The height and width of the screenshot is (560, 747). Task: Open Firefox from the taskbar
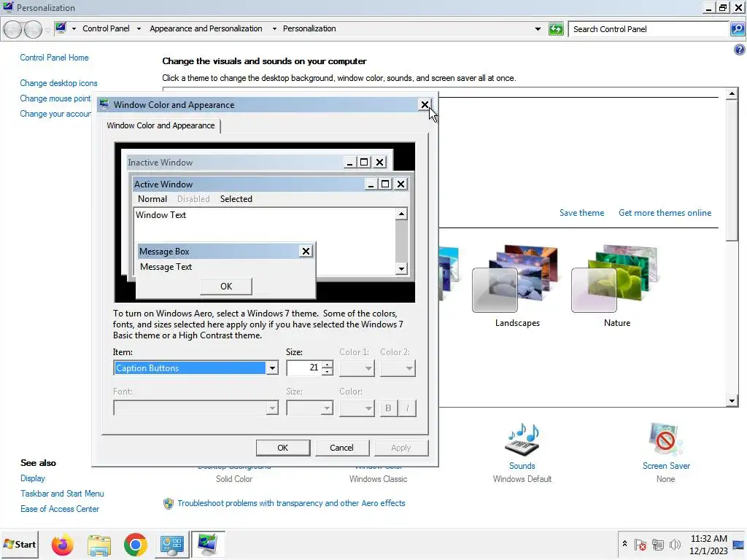[63, 545]
